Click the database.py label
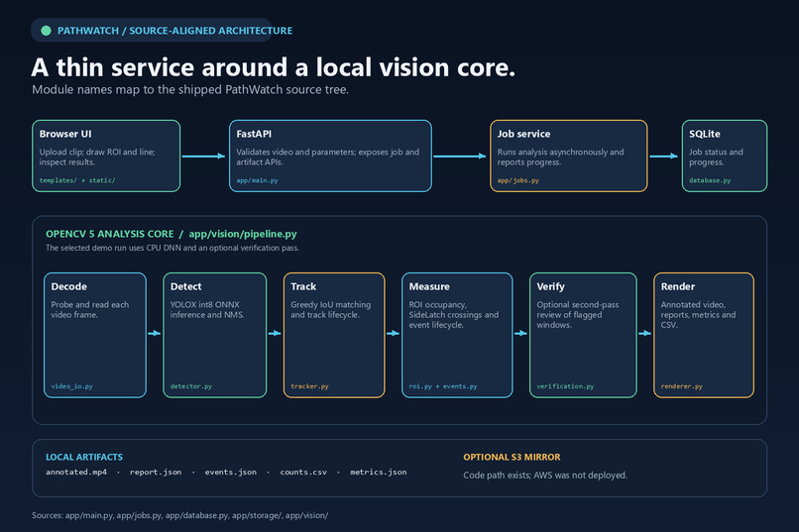The image size is (799, 532). (710, 180)
